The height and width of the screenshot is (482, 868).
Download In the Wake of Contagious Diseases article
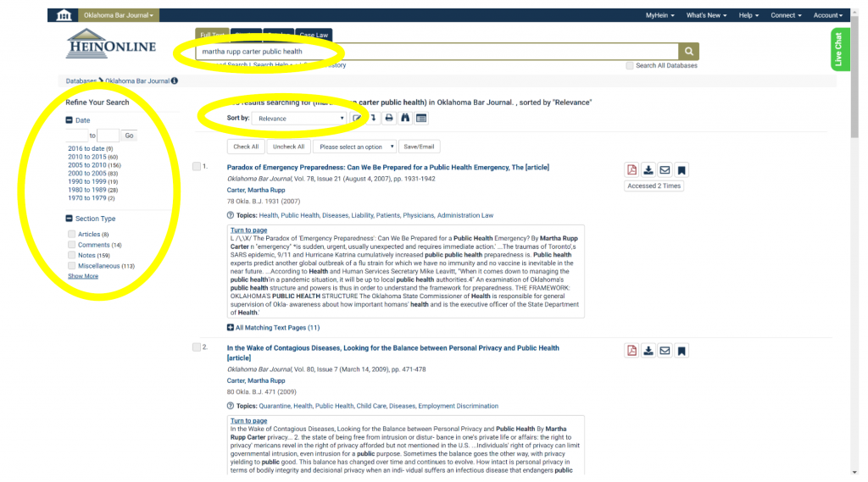(x=648, y=351)
